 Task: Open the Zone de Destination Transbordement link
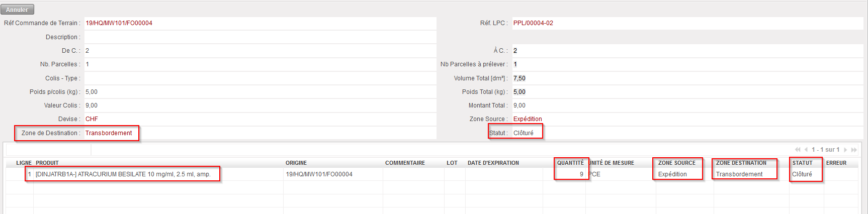[x=109, y=133]
